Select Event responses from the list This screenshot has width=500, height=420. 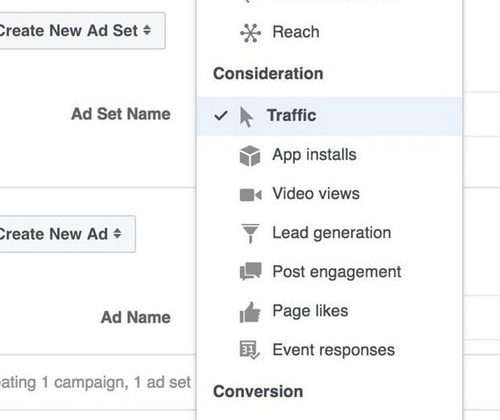329,350
